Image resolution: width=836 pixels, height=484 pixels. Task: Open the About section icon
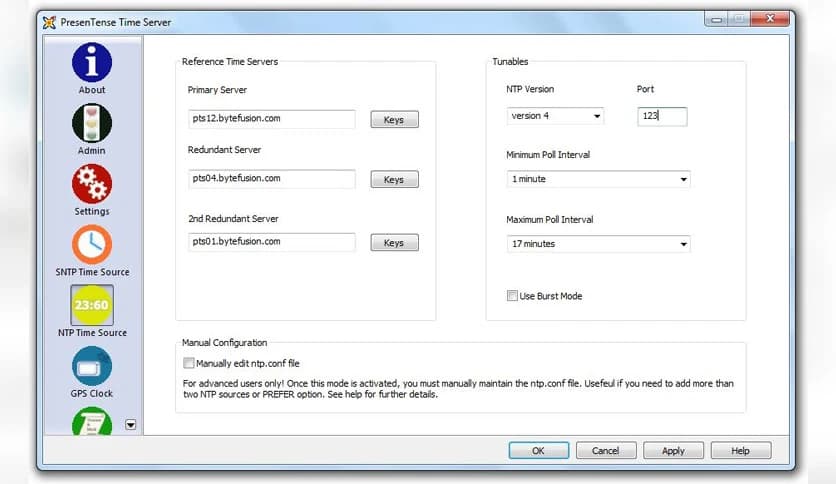tap(92, 63)
